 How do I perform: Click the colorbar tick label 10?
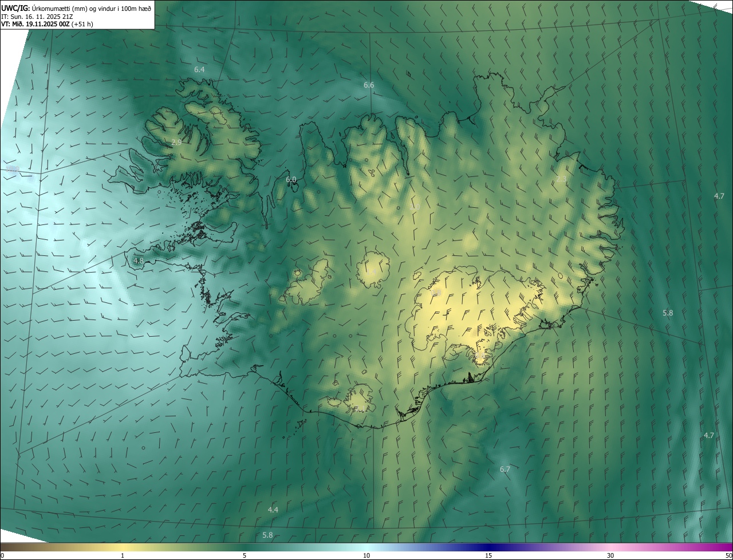[x=366, y=556]
